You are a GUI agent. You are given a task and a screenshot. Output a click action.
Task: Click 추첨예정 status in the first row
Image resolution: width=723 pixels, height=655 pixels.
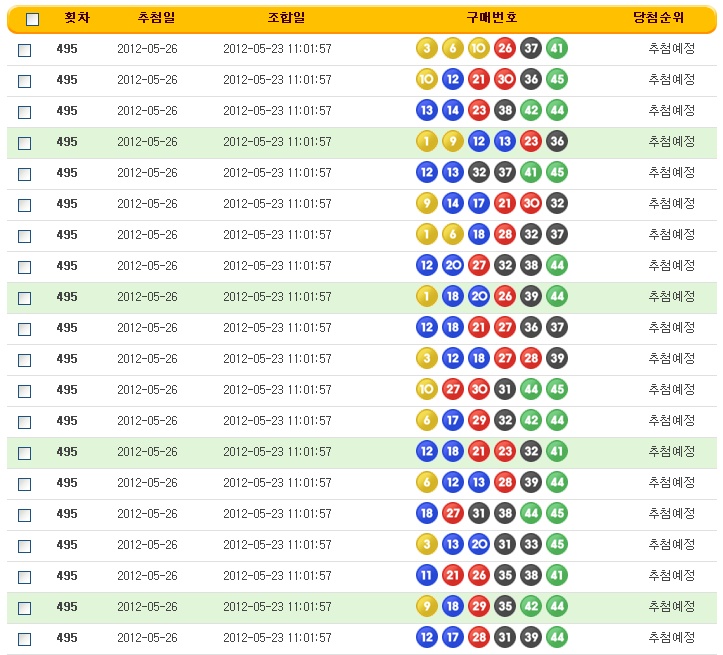[671, 49]
